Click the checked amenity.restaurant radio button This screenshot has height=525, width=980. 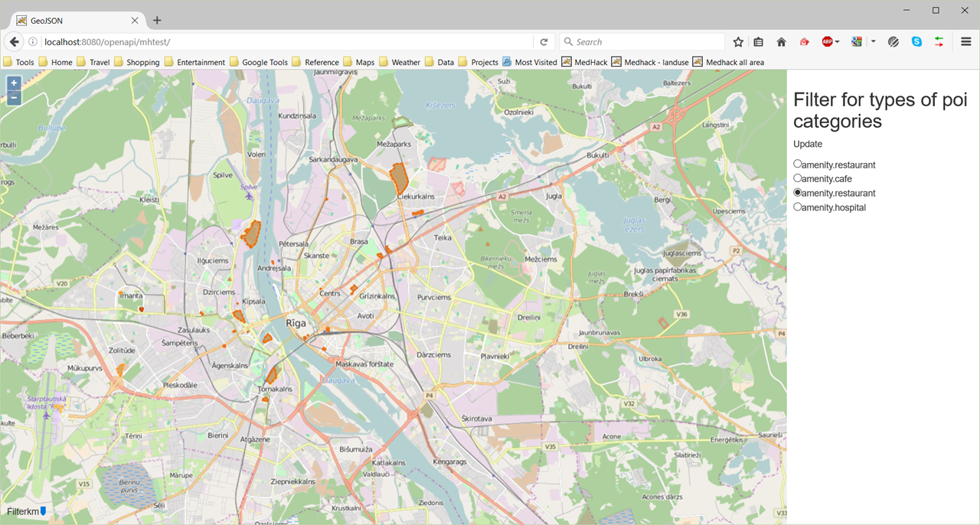click(x=798, y=193)
